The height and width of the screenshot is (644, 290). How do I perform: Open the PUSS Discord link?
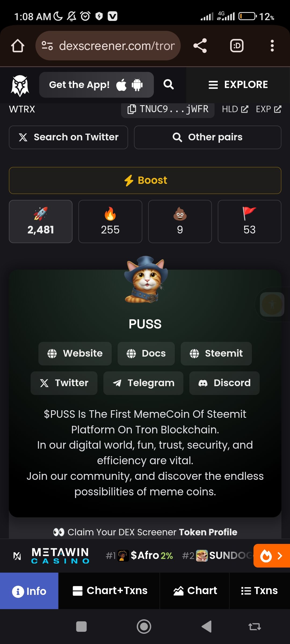point(224,383)
